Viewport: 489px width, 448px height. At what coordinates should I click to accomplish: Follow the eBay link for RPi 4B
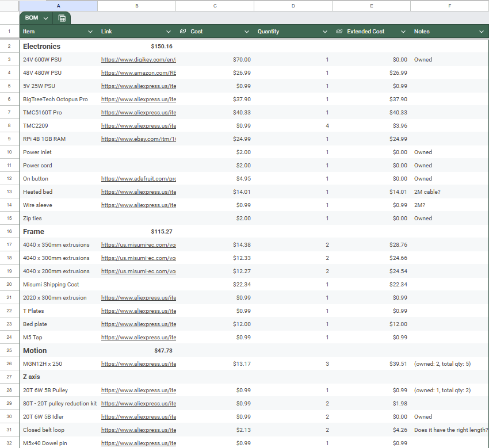pos(138,139)
